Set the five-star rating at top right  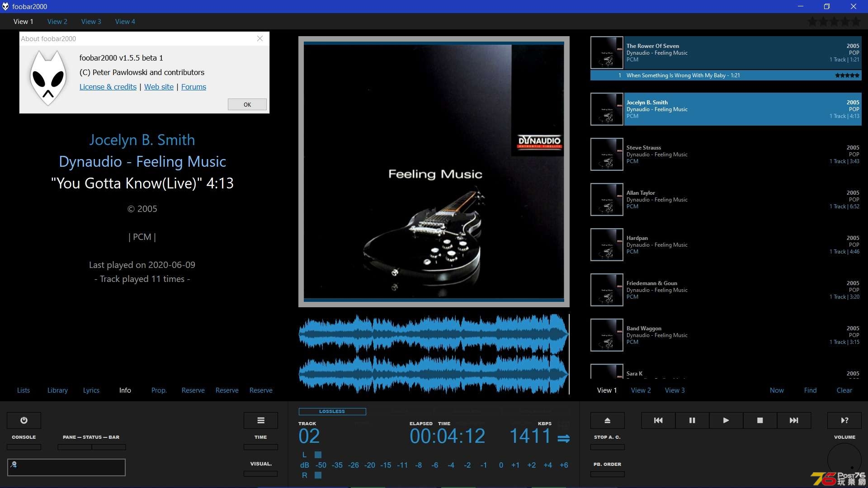(x=834, y=21)
